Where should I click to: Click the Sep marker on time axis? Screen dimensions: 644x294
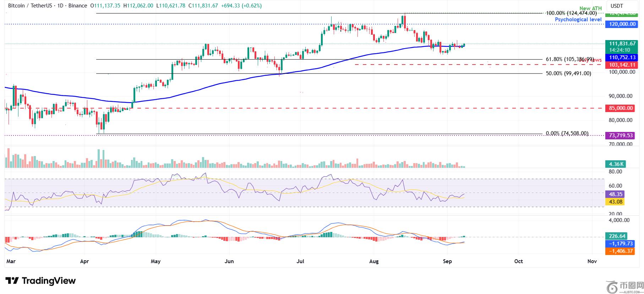pyautogui.click(x=447, y=261)
